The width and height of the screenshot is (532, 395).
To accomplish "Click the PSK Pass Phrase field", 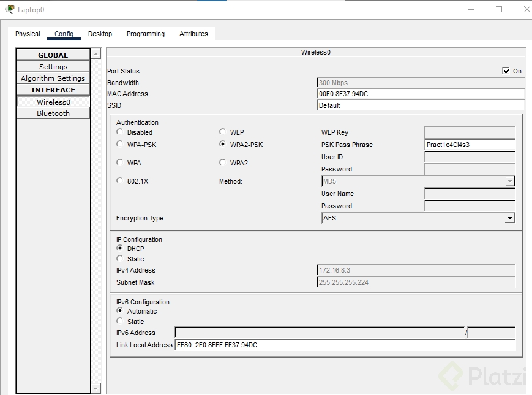I will 470,145.
